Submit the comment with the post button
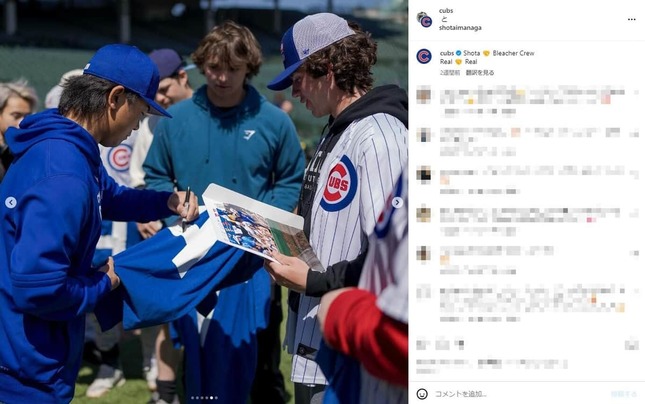The image size is (645, 404). click(624, 394)
